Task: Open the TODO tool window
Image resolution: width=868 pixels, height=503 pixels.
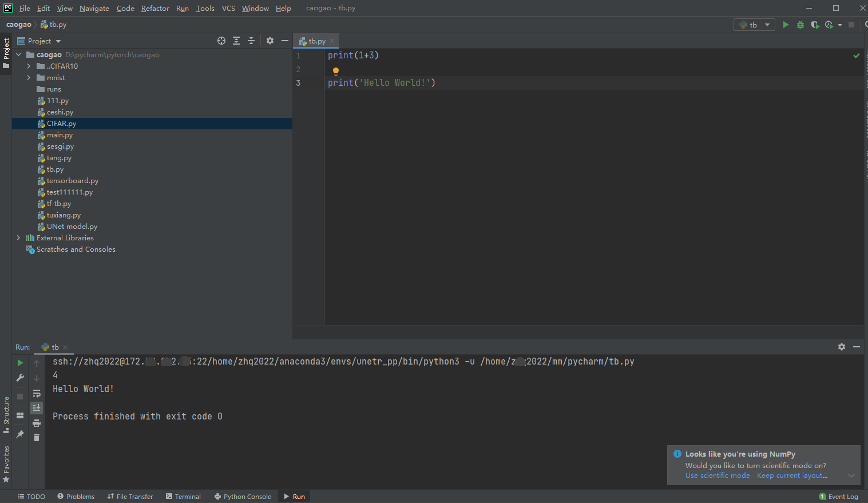Action: [31, 496]
